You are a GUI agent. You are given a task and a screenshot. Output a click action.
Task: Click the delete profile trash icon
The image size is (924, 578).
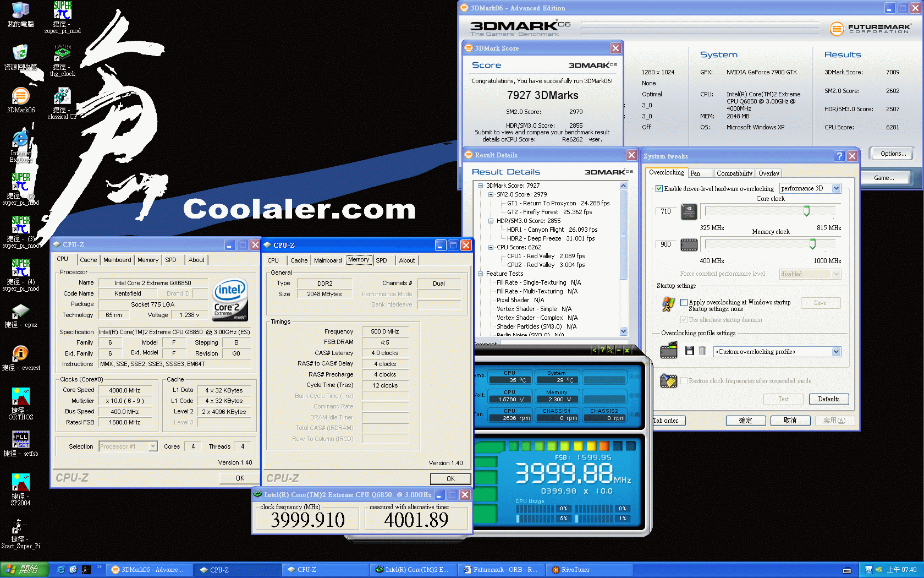(702, 351)
